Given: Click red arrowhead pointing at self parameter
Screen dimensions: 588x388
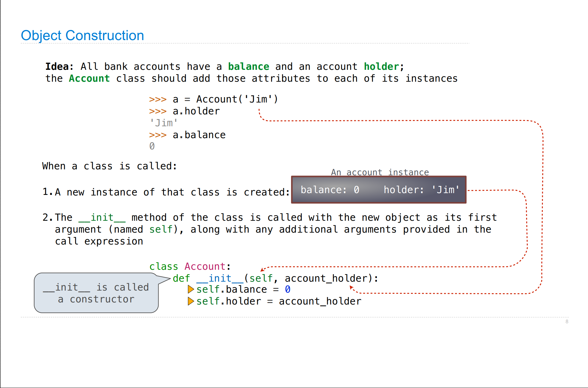Looking at the screenshot, I should tap(262, 269).
